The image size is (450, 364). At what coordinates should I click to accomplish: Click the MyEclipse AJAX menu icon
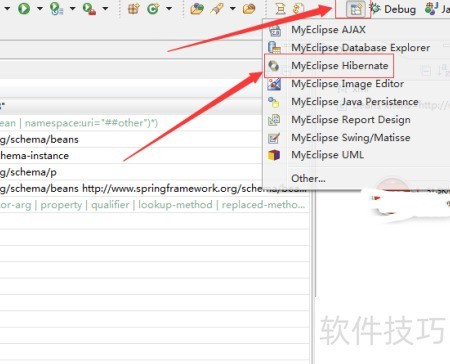274,30
